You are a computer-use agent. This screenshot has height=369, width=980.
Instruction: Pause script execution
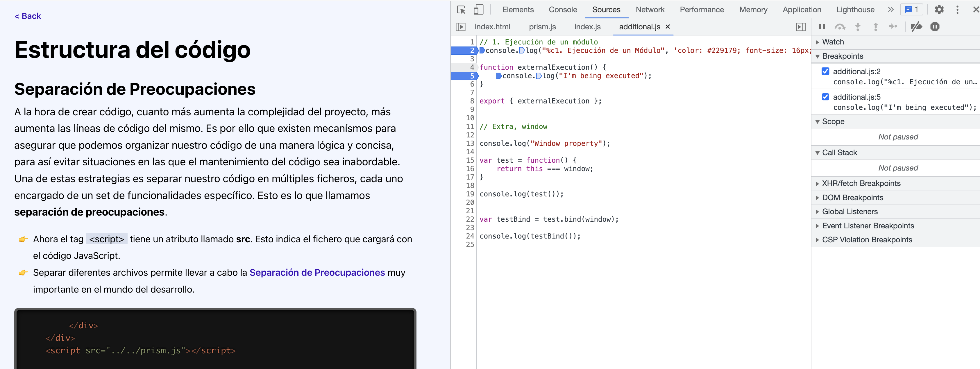[x=822, y=27]
